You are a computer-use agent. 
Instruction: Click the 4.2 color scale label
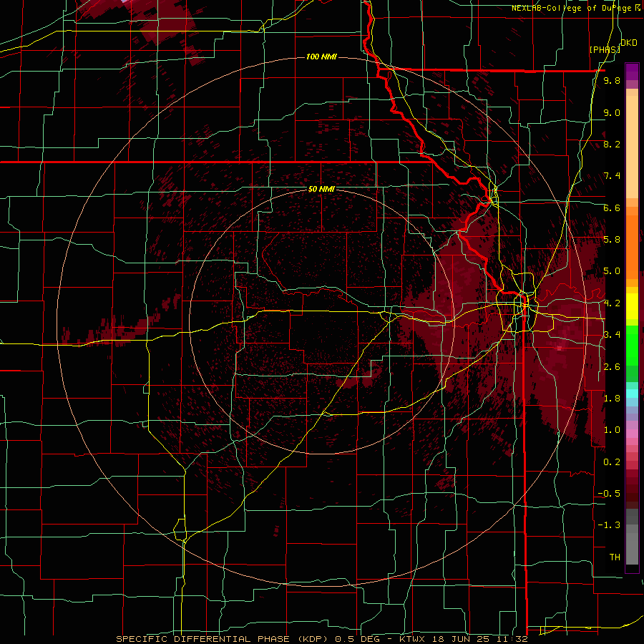tap(612, 303)
